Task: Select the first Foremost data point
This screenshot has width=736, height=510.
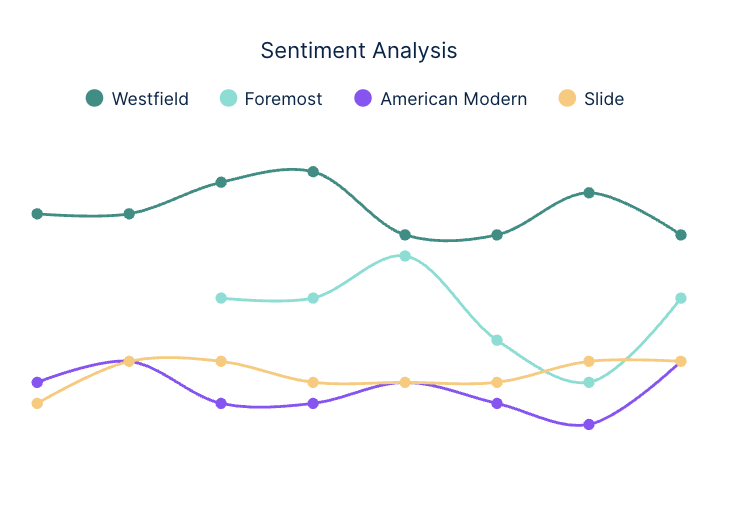Action: (221, 298)
